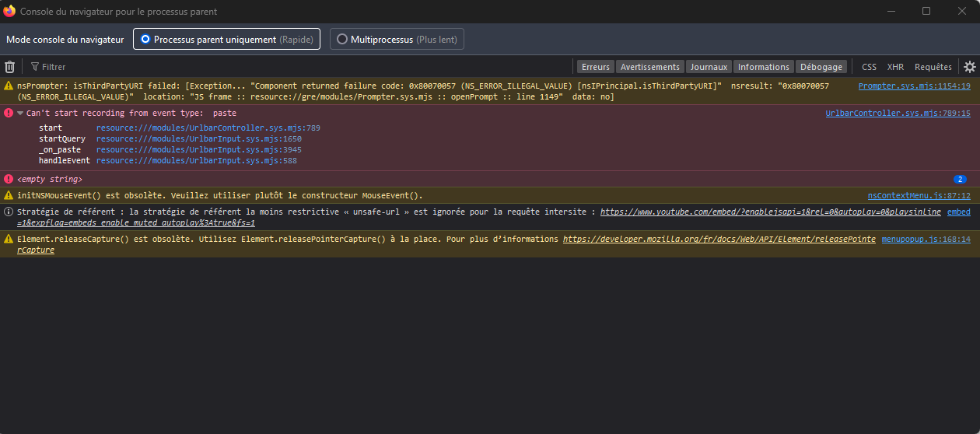The width and height of the screenshot is (980, 434).
Task: Clear console output with trash icon
Action: click(10, 67)
